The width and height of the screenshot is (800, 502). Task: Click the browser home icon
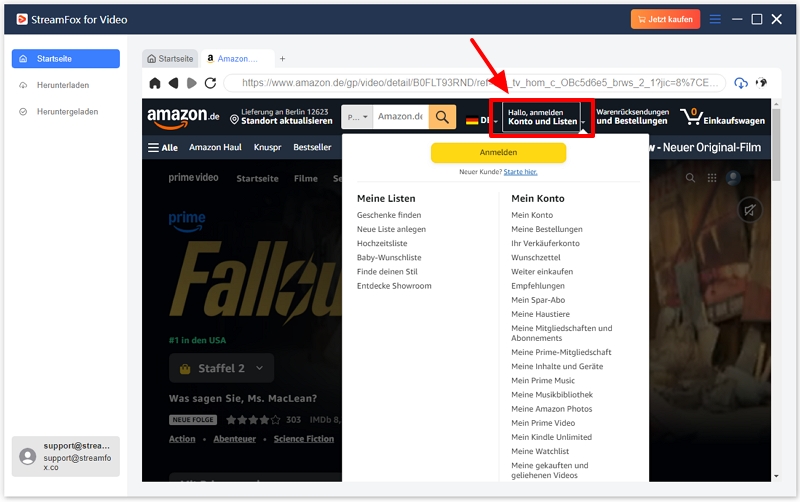(x=155, y=83)
